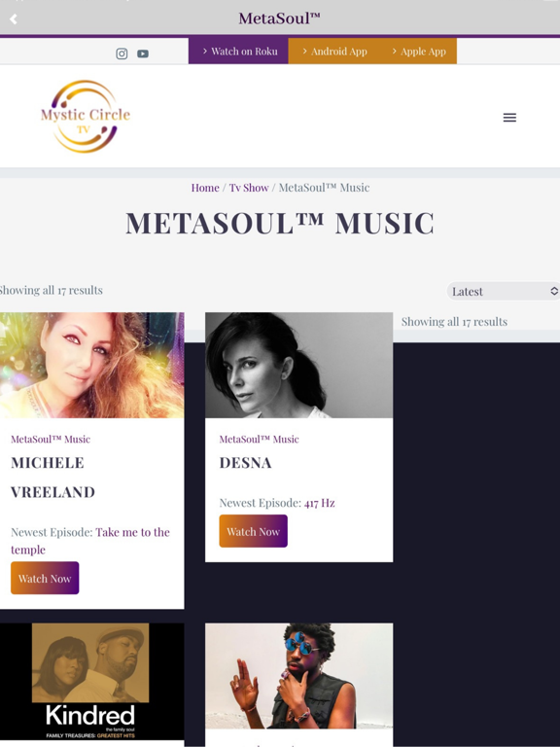Image resolution: width=560 pixels, height=747 pixels.
Task: Click Watch Now for Desna
Action: [254, 531]
